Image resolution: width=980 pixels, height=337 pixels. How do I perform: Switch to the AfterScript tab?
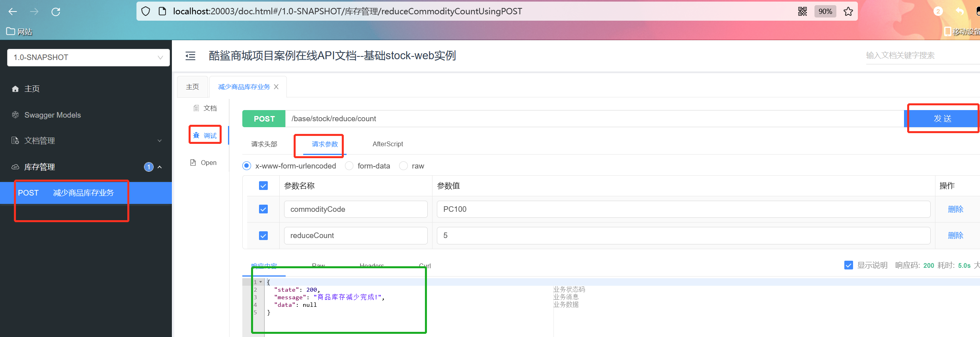pyautogui.click(x=388, y=144)
